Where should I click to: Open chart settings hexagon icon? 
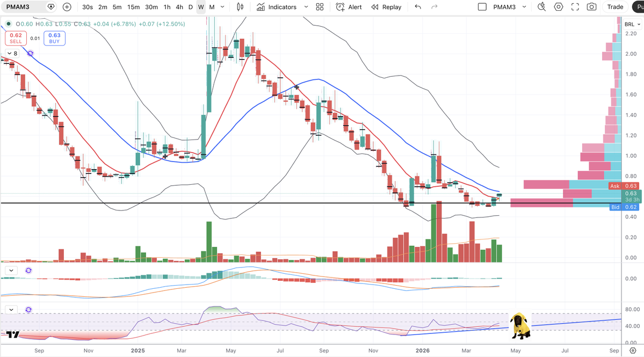pos(559,7)
